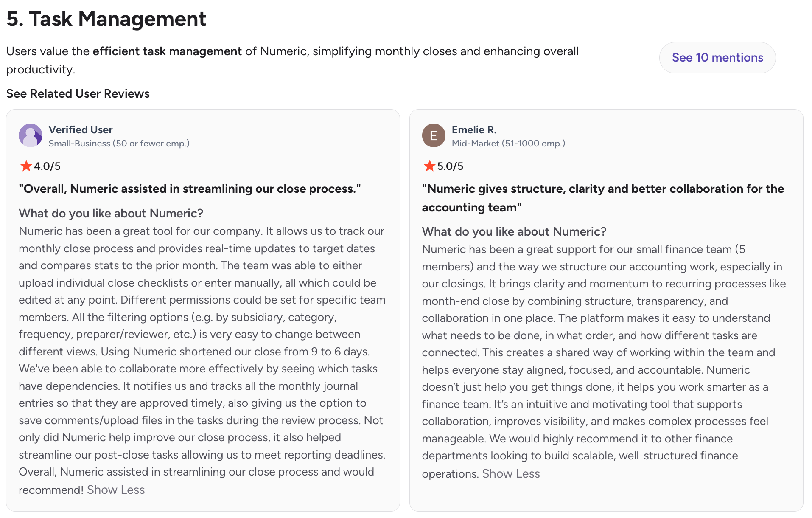812x518 pixels.
Task: Click the left review's What do you like question
Action: [111, 213]
